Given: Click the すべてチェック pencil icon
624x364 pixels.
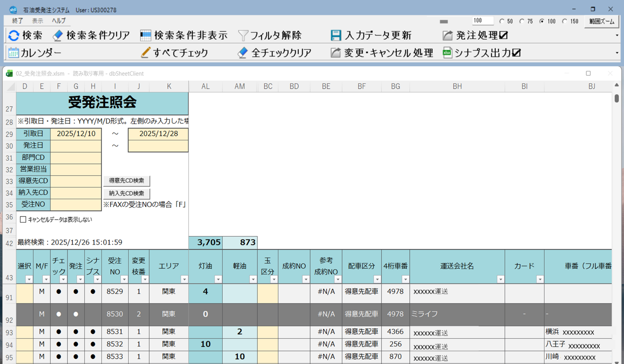Looking at the screenshot, I should (145, 53).
